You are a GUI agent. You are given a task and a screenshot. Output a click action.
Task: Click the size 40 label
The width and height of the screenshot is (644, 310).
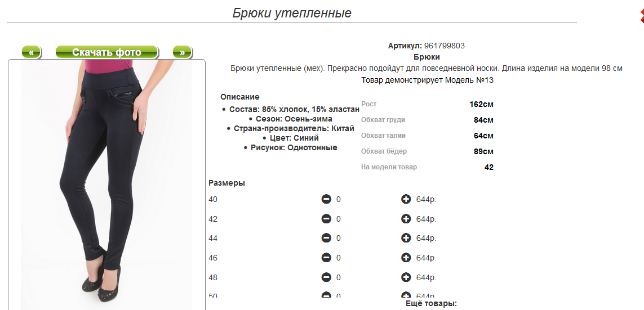click(213, 199)
